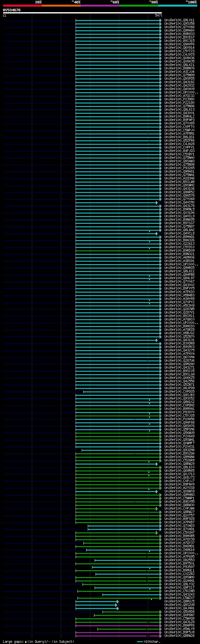Click the short cyan bar for UniRef100_Q8RUJ5
This screenshot has height=644, width=200.
(x=97, y=601)
